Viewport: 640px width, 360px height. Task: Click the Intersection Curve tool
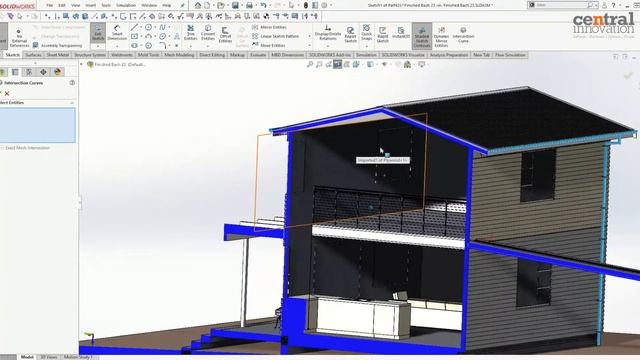(463, 35)
